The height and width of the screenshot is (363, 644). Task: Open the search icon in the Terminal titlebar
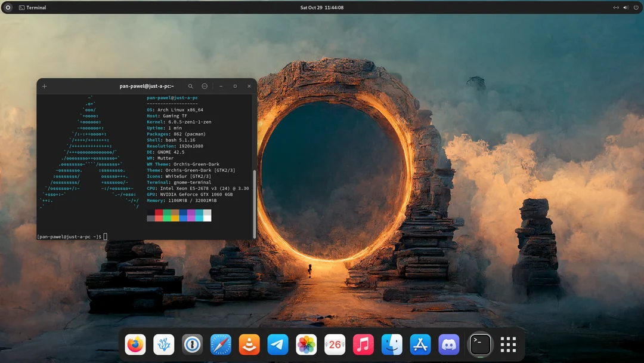coord(191,86)
